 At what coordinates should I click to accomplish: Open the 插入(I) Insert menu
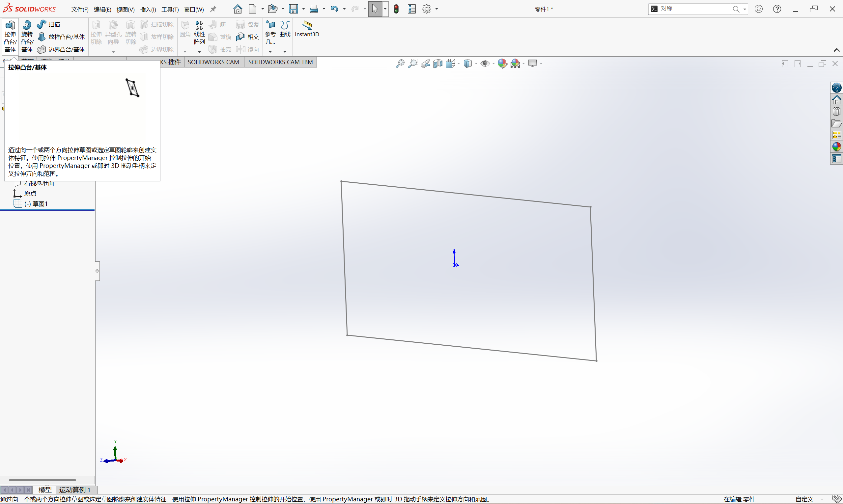[148, 10]
